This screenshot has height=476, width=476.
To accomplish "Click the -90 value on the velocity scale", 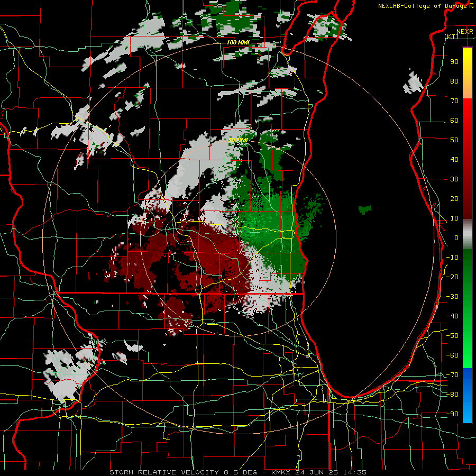I will pyautogui.click(x=452, y=414).
